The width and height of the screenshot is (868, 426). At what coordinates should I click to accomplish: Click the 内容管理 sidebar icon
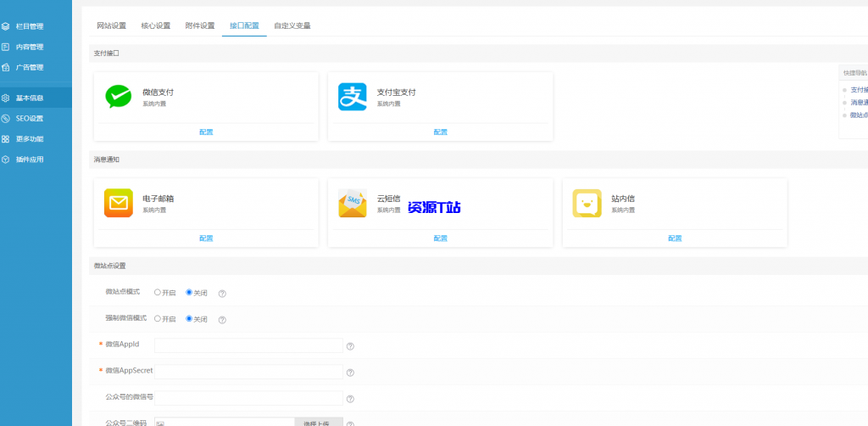click(6, 47)
